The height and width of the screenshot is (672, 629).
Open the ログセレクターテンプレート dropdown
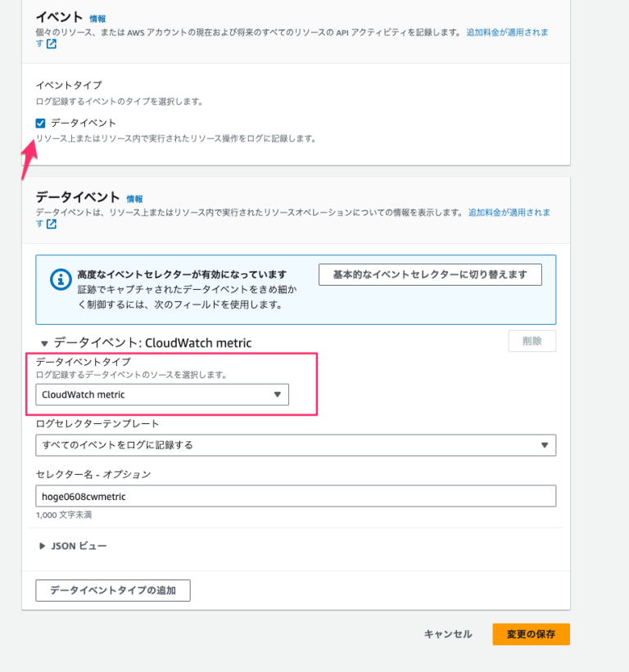[297, 445]
